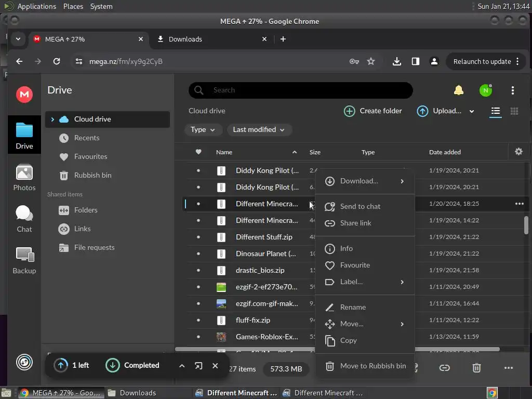Viewport: 532px width, 399px height.
Task: Click the favourite heart column header
Action: point(198,152)
